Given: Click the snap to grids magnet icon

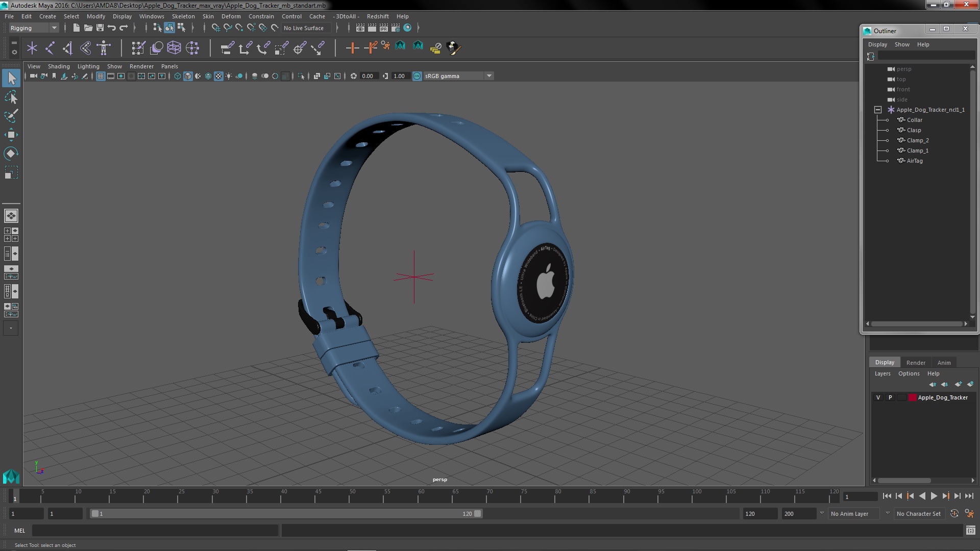Looking at the screenshot, I should (216, 28).
